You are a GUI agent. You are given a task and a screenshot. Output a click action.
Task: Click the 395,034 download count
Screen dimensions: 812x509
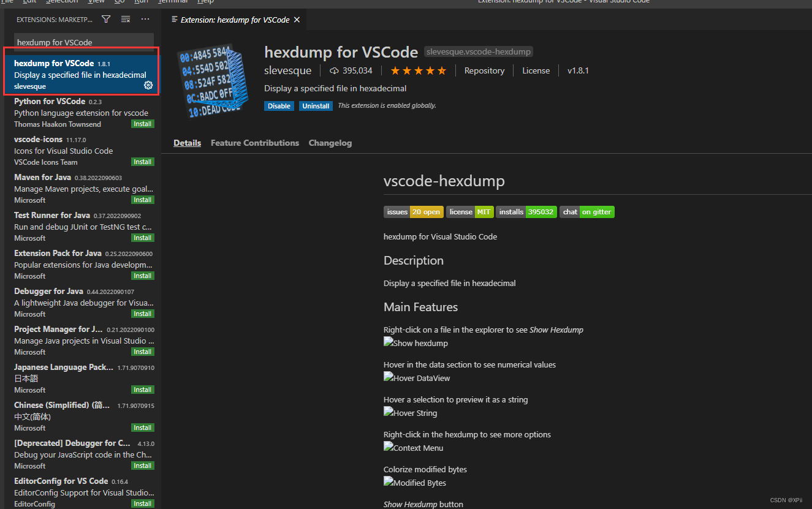351,71
